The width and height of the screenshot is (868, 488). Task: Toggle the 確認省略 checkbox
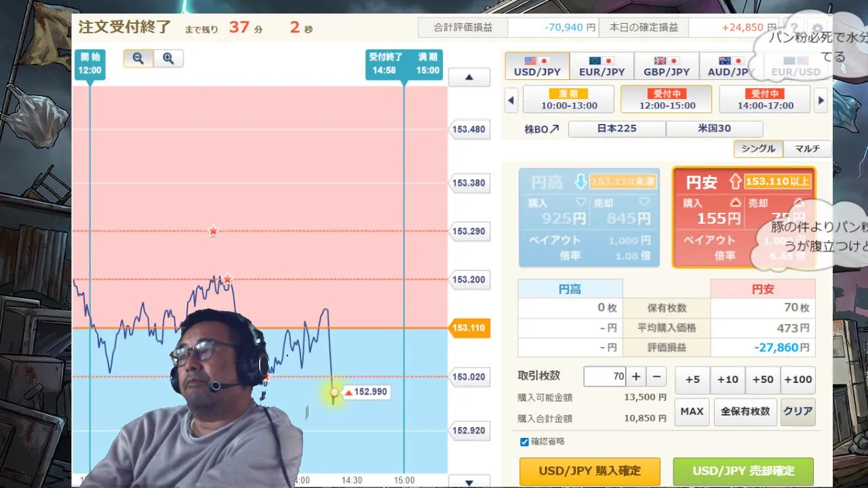click(x=524, y=442)
